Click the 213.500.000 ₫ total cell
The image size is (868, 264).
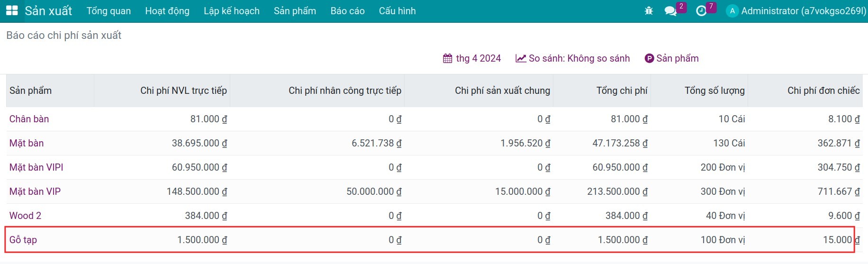point(617,191)
